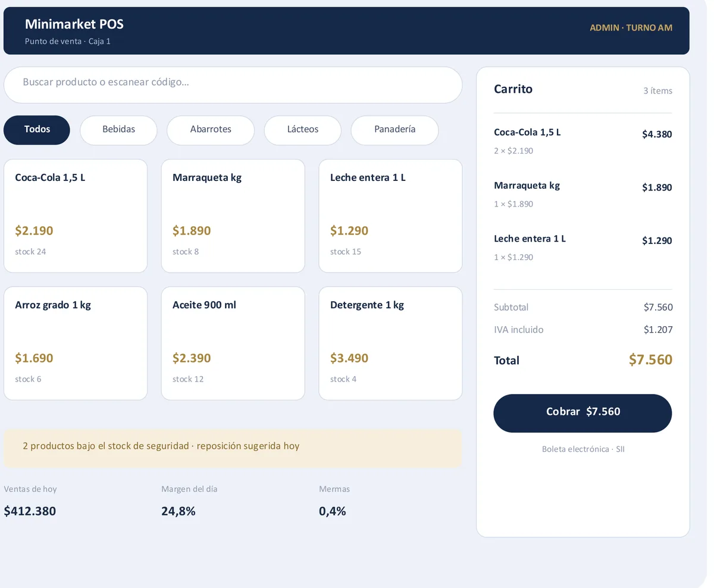Select the Coca-Cola 1,5 L cart line
The width and height of the screenshot is (714, 588).
coord(583,141)
